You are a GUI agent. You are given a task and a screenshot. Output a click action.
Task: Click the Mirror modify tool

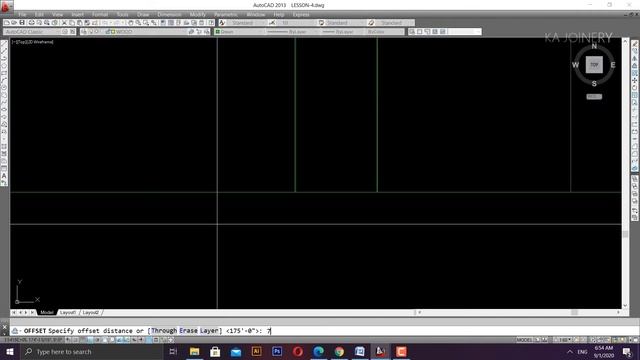[635, 58]
